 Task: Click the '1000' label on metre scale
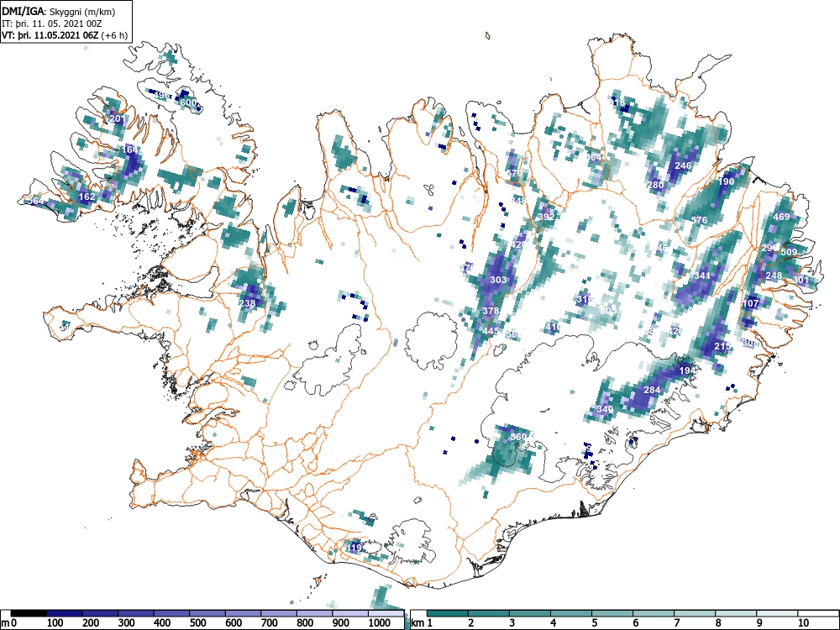(380, 623)
